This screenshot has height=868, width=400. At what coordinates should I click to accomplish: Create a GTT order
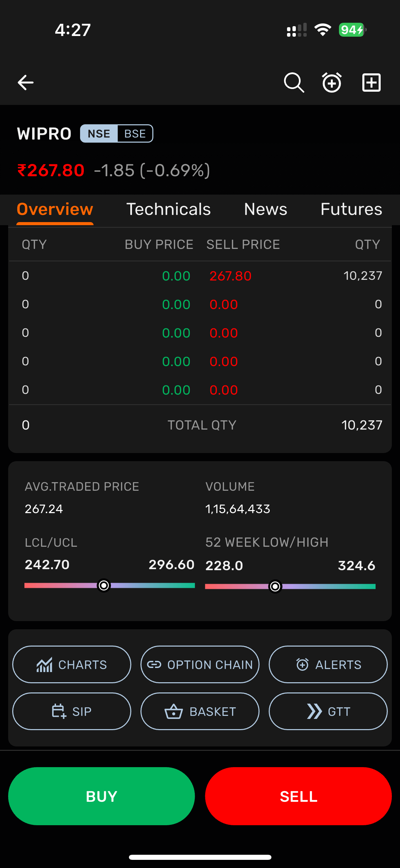click(328, 711)
